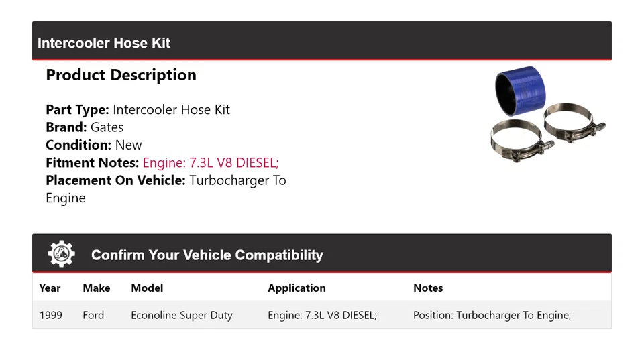This screenshot has height=350, width=644.
Task: Click the Placement On Vehicle label
Action: pos(115,180)
